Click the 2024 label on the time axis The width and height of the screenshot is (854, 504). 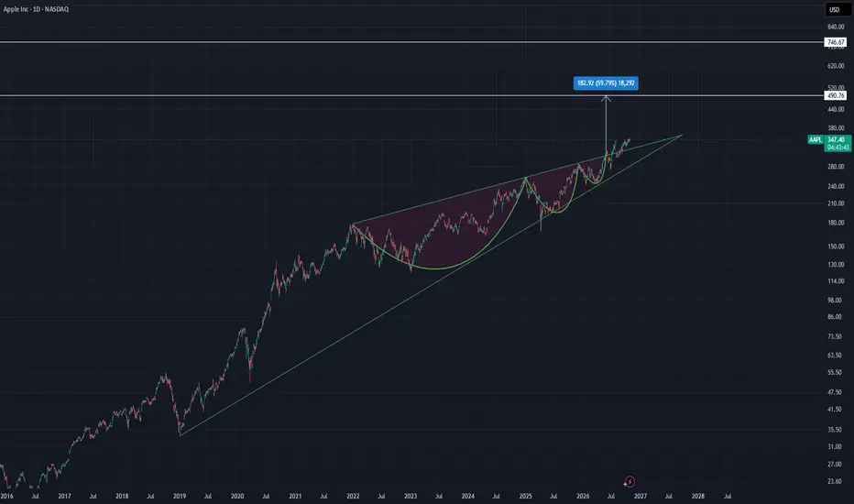tap(468, 497)
